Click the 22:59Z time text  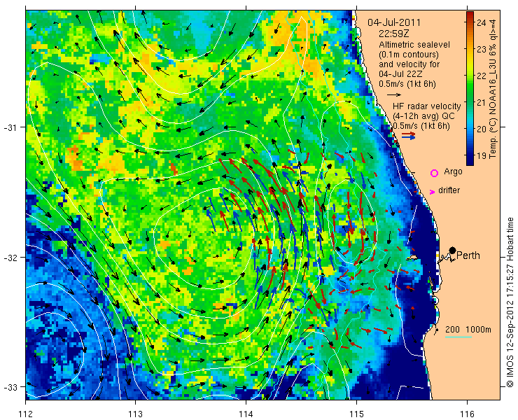pyautogui.click(x=395, y=34)
